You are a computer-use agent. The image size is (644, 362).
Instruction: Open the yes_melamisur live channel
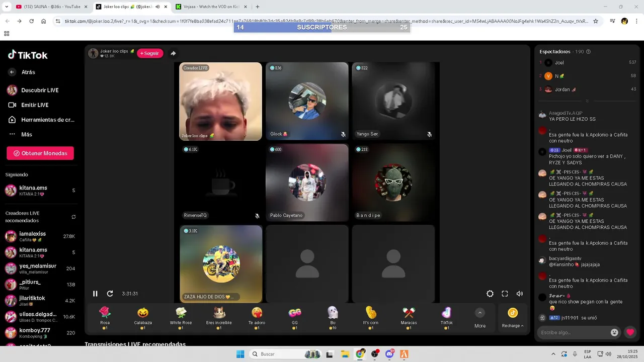tap(40, 268)
